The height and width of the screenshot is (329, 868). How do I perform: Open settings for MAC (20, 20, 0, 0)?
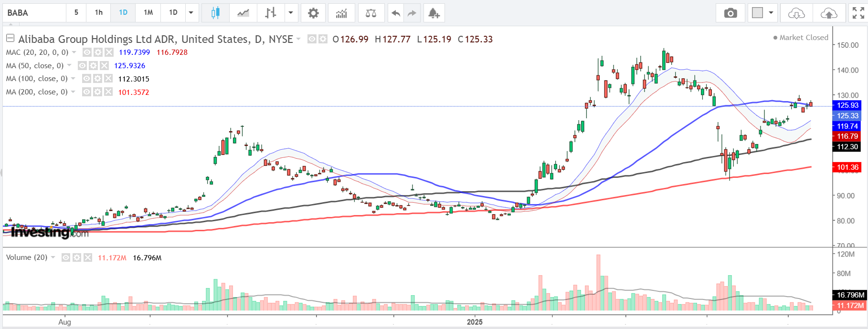coord(98,52)
